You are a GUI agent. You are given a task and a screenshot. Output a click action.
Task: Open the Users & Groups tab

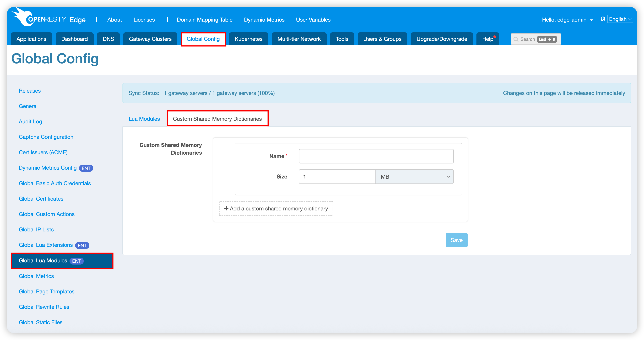pos(382,39)
